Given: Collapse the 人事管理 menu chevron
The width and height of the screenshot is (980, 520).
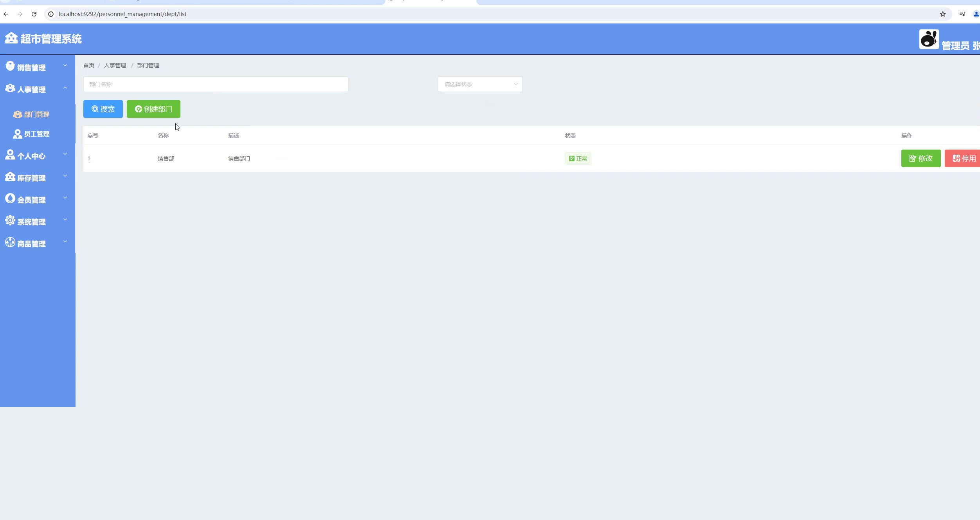Looking at the screenshot, I should pyautogui.click(x=65, y=88).
